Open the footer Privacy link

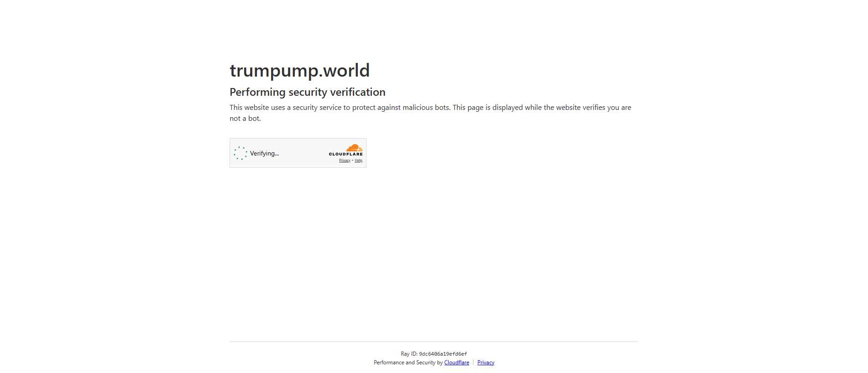(x=486, y=363)
